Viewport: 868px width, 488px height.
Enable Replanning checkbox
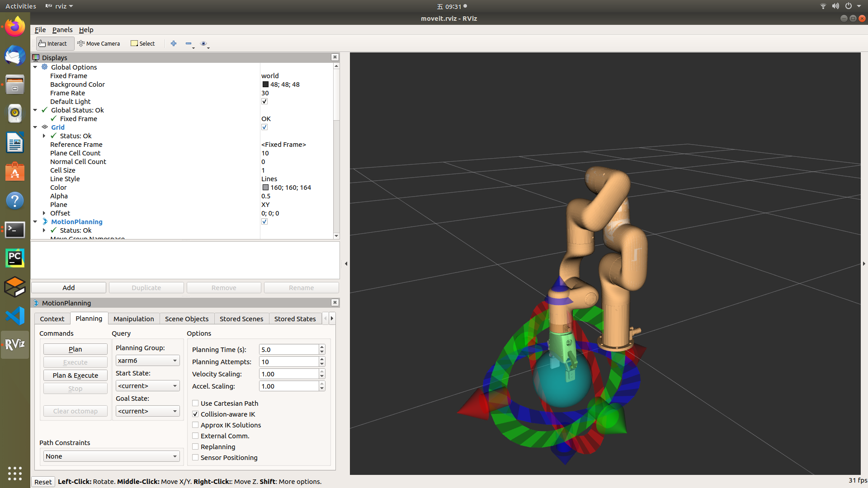point(195,446)
